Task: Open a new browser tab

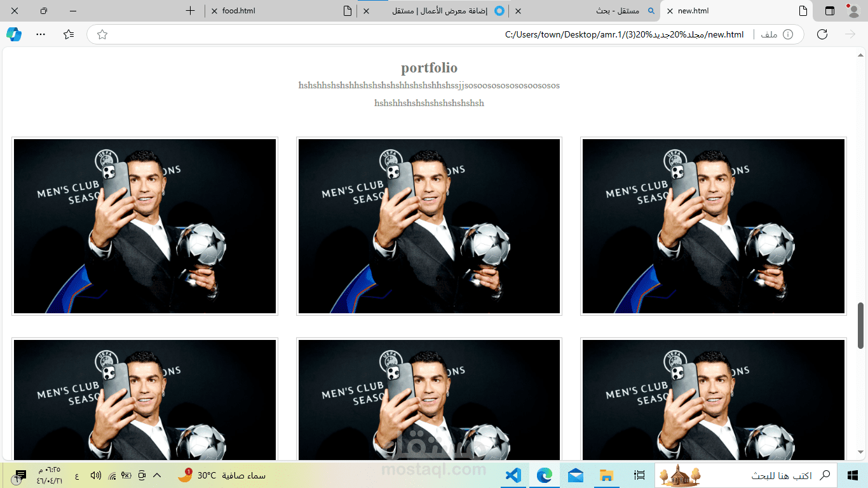Action: pyautogui.click(x=190, y=11)
